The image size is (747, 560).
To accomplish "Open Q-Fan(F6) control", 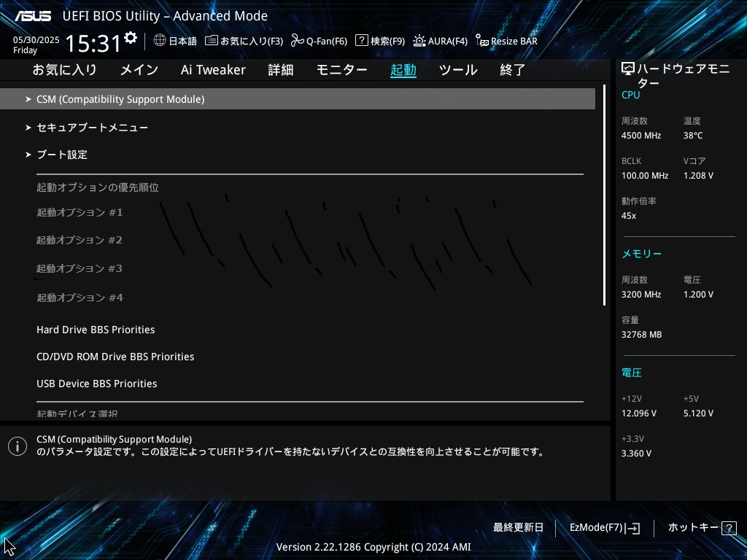I will tap(320, 41).
